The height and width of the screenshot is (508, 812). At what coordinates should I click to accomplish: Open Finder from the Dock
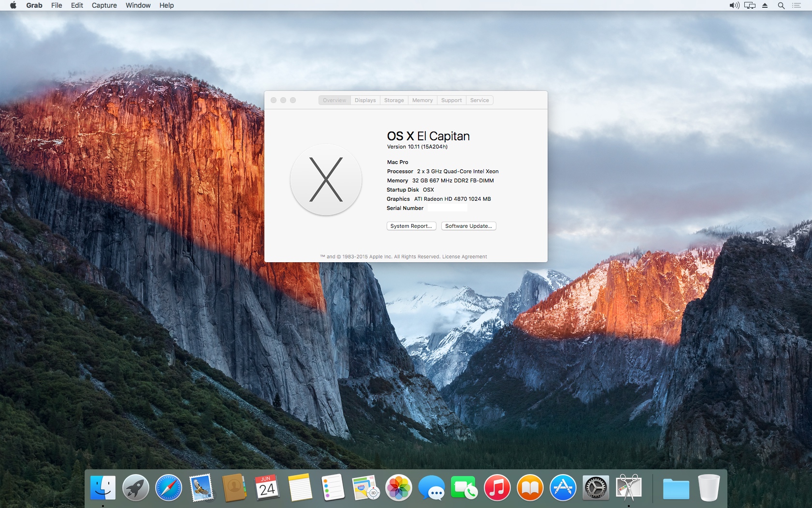(103, 487)
